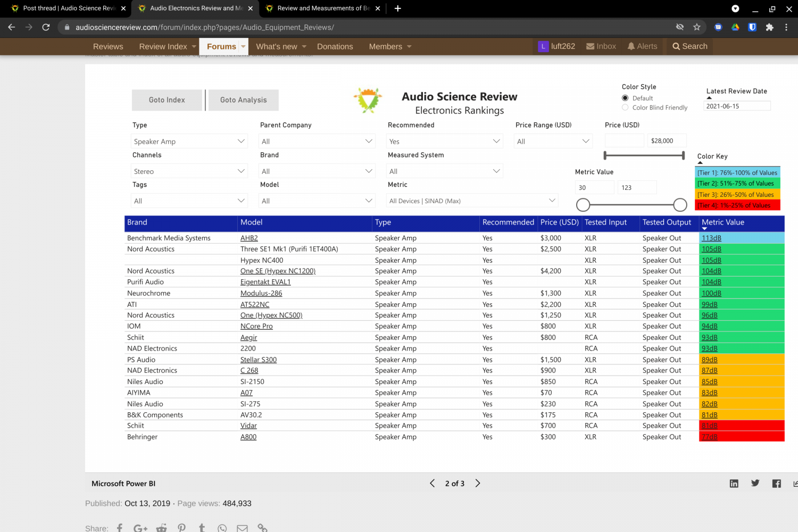The width and height of the screenshot is (798, 532).
Task: Open the Extensions puzzle-piece menu
Action: [x=769, y=27]
